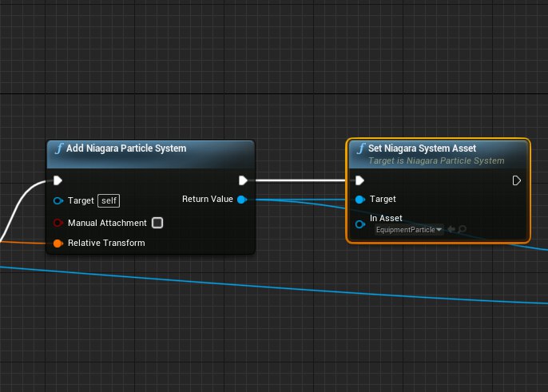Open the EquipmentParticle asset dropdown
The width and height of the screenshot is (548, 392).
(x=409, y=230)
